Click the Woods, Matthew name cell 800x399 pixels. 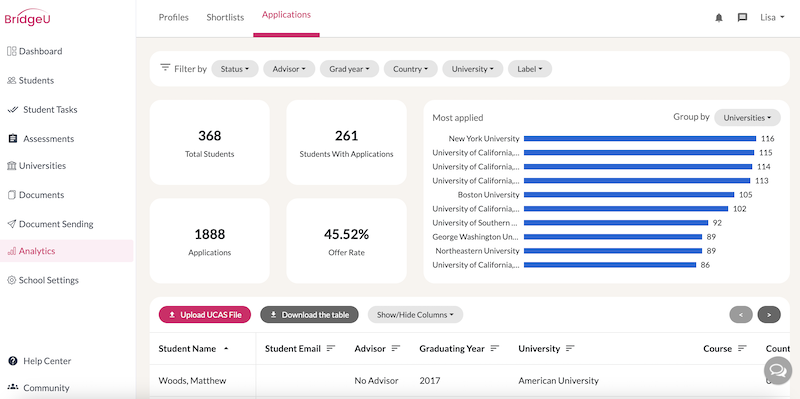(x=192, y=381)
